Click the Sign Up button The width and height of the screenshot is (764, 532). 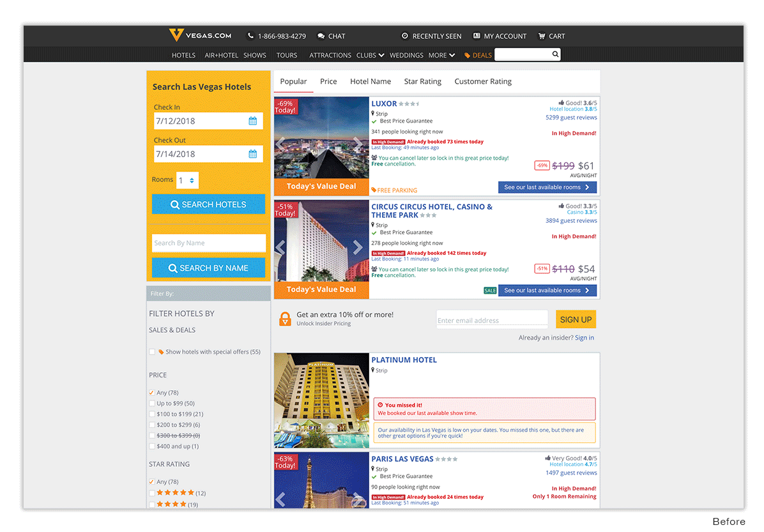(x=576, y=319)
